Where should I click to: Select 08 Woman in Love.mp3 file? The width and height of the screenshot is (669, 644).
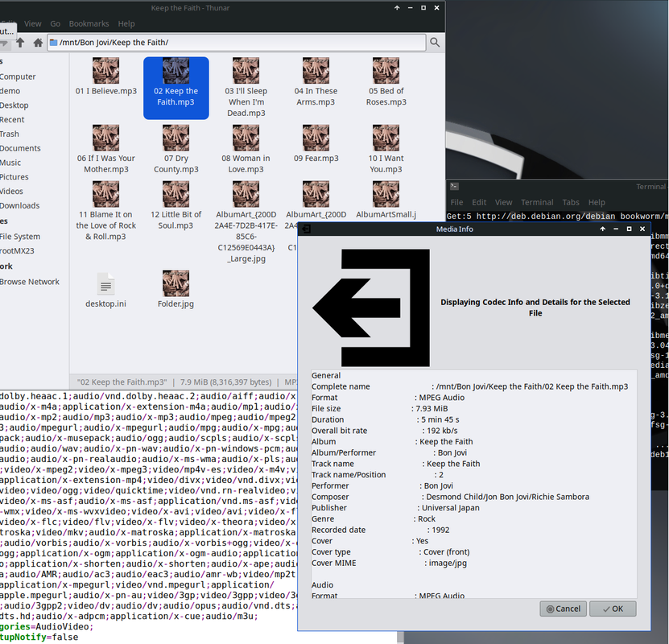(246, 149)
